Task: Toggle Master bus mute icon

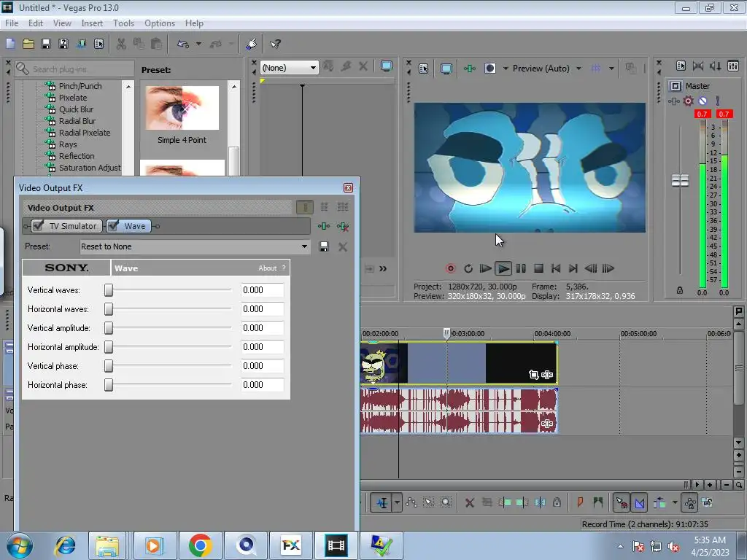Action: [x=703, y=101]
